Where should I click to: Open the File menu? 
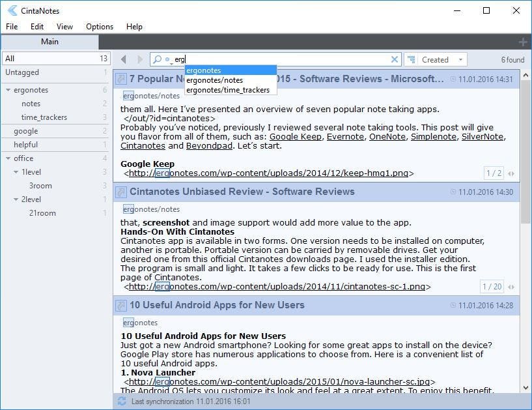pyautogui.click(x=12, y=27)
